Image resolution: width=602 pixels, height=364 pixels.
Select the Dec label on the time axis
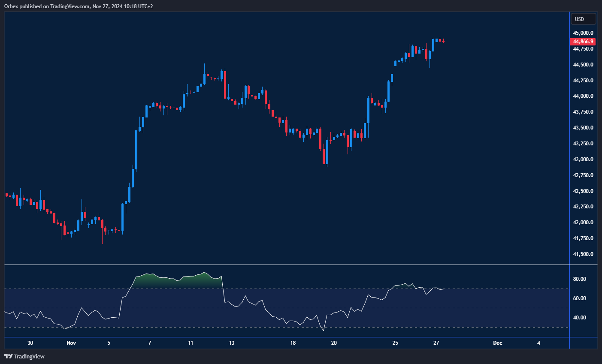(x=497, y=343)
